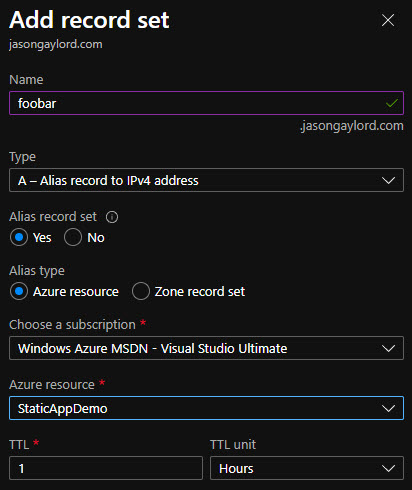
Task: Click the TTL value input field
Action: pyautogui.click(x=106, y=468)
